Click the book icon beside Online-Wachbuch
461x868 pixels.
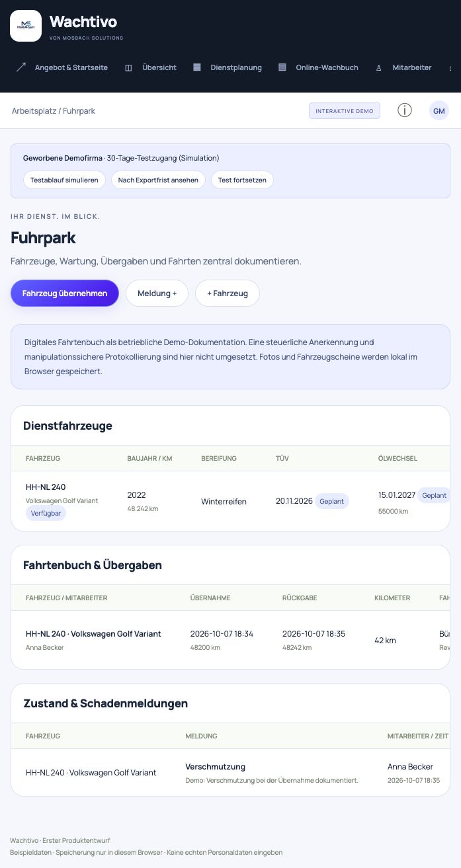pos(282,67)
